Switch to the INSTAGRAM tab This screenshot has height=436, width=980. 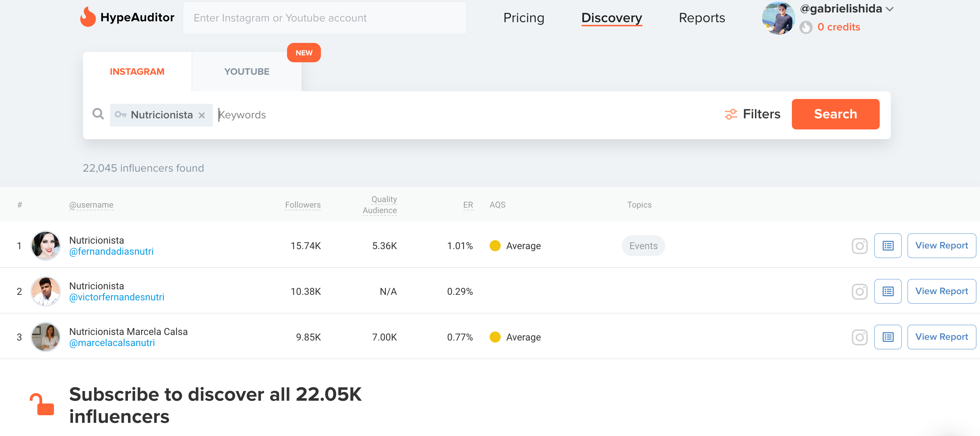(137, 72)
